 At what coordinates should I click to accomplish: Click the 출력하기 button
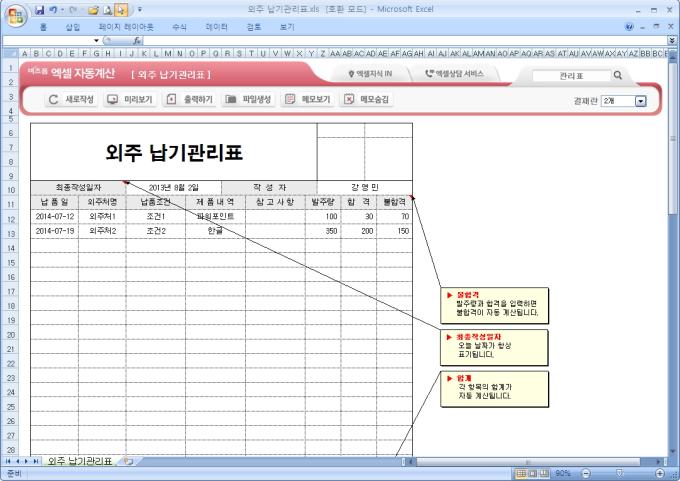click(190, 99)
